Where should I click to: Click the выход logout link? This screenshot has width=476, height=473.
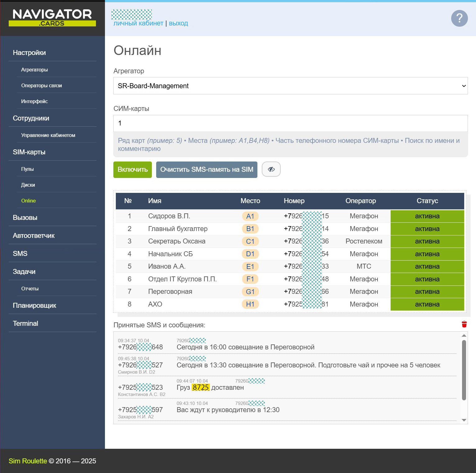178,23
